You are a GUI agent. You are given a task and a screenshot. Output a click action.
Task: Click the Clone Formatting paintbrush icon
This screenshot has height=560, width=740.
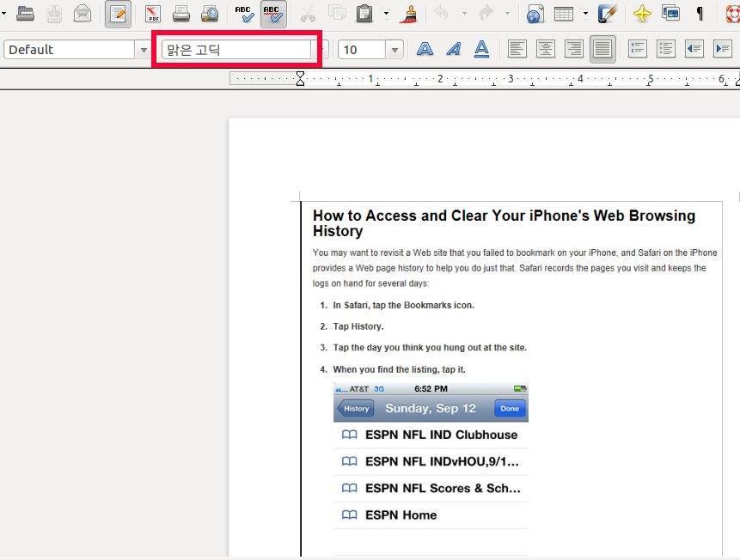pyautogui.click(x=409, y=14)
